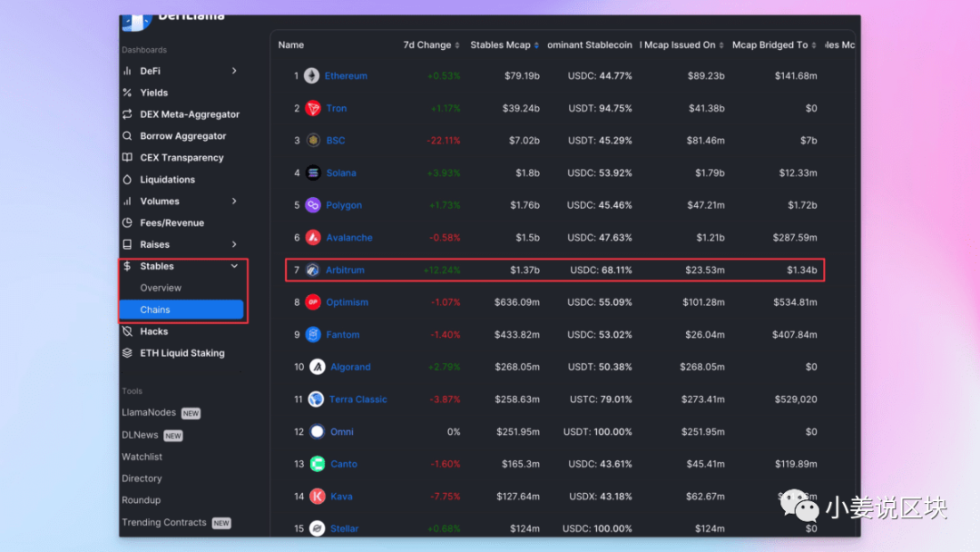
Task: Click the Optimism chain logo
Action: (313, 302)
